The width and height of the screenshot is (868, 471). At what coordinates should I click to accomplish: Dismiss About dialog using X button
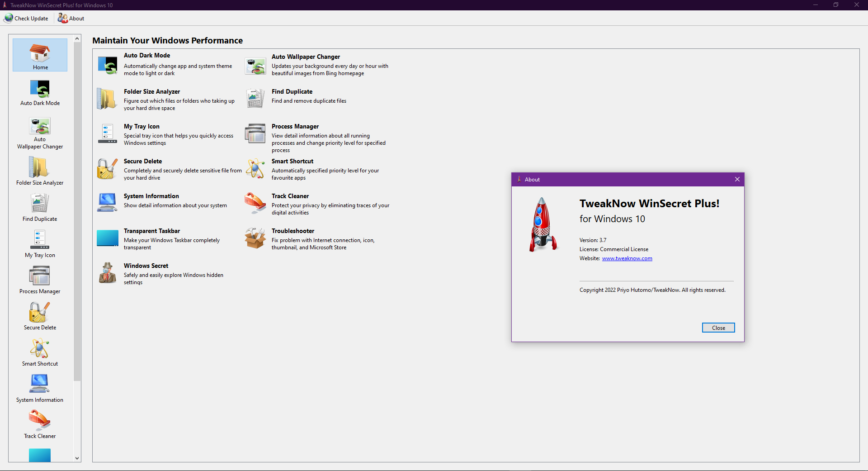point(737,179)
